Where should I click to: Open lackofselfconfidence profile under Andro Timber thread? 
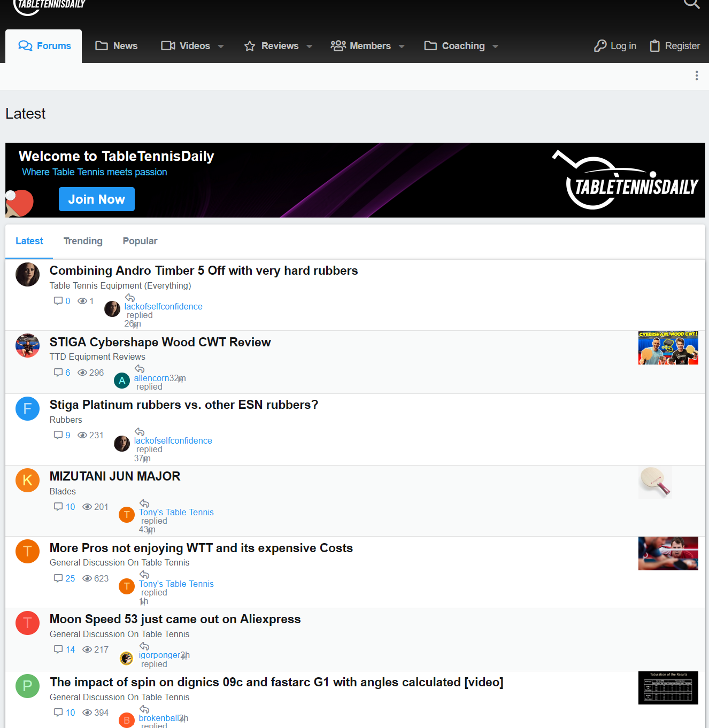[x=164, y=307]
